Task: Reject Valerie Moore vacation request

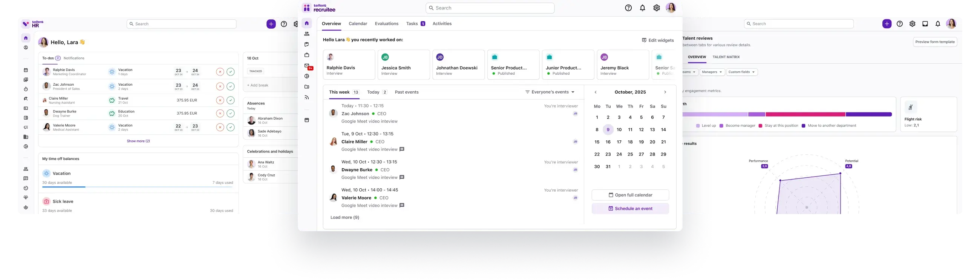Action: click(x=220, y=127)
